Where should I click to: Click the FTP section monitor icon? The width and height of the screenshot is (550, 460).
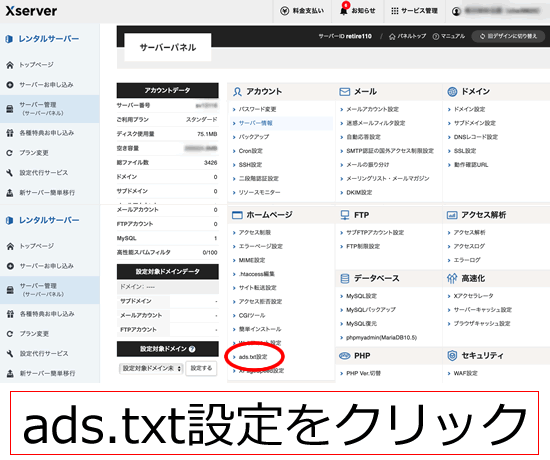(x=345, y=215)
